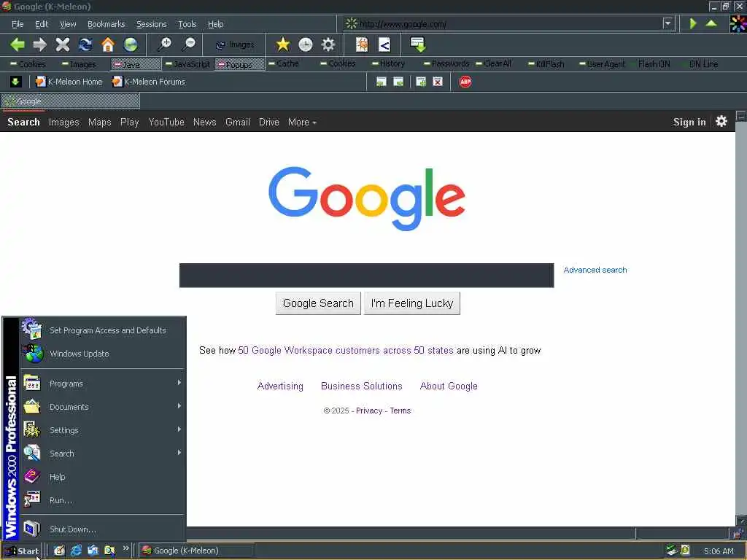This screenshot has height=560, width=747.
Task: Open history with the clock icon
Action: (x=306, y=44)
